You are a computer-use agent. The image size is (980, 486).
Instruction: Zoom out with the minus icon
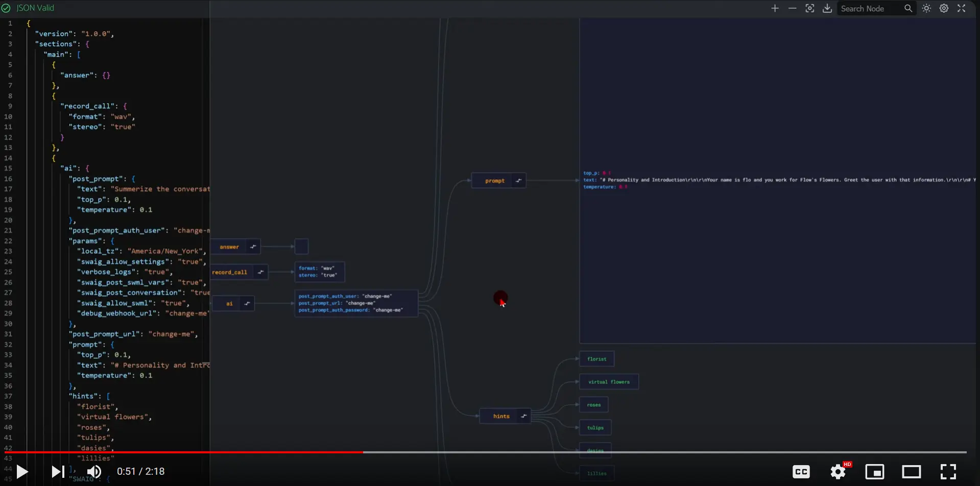coord(792,9)
